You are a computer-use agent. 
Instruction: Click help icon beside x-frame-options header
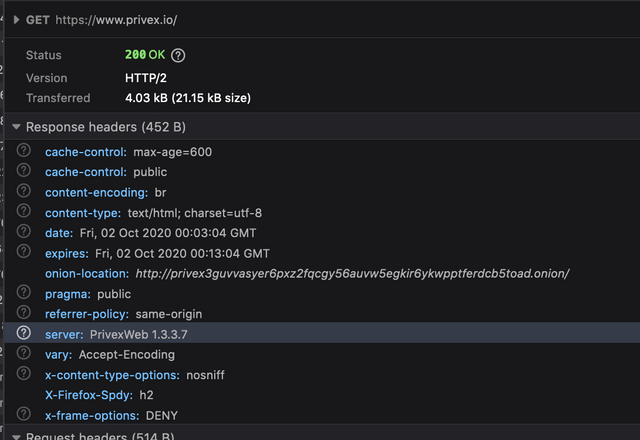(x=24, y=415)
